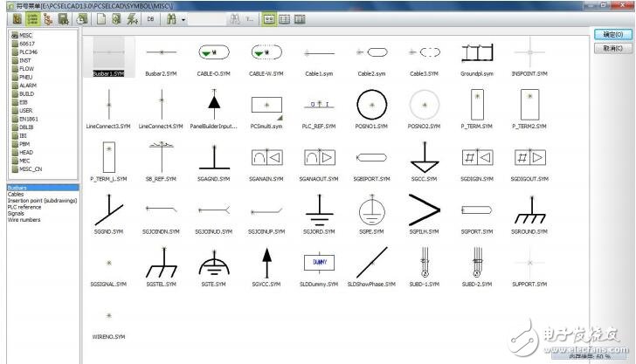Click the SLDDummy.SYM symbol
This screenshot has width=636, height=364.
click(318, 262)
